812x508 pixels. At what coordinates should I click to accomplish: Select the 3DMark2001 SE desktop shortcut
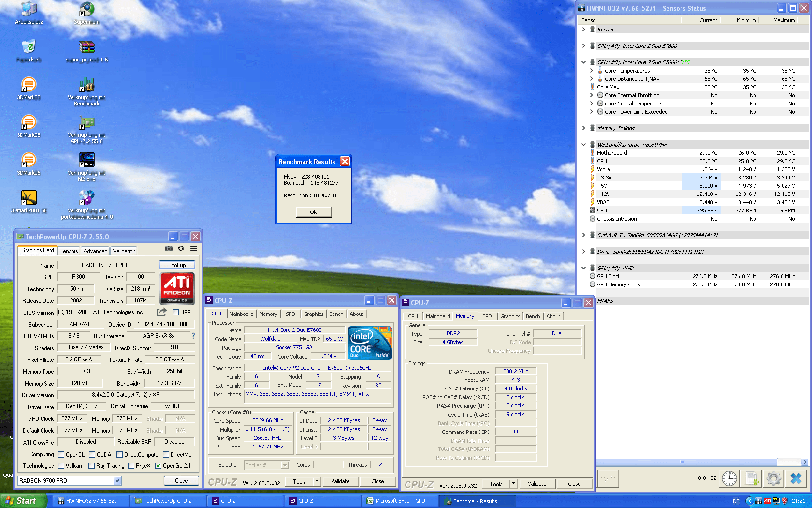[29, 202]
